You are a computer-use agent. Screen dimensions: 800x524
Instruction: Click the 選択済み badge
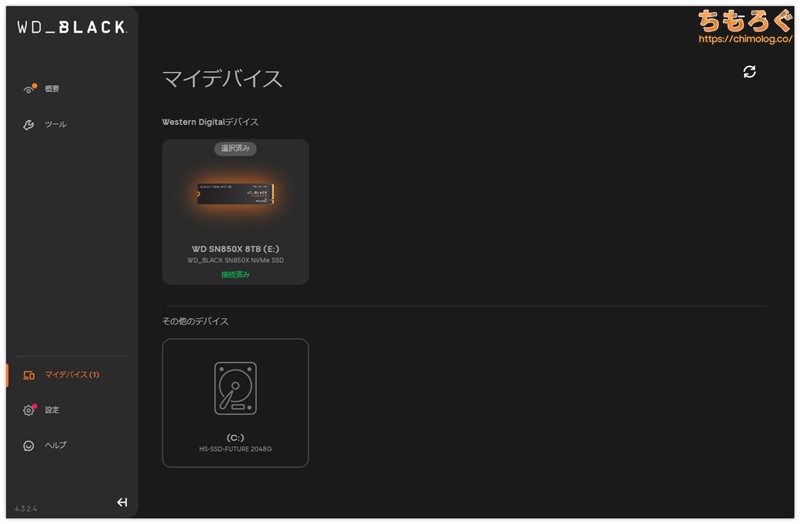[x=235, y=148]
